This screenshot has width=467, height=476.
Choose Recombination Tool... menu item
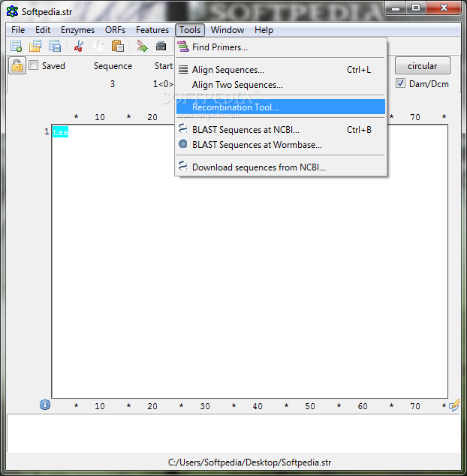281,107
